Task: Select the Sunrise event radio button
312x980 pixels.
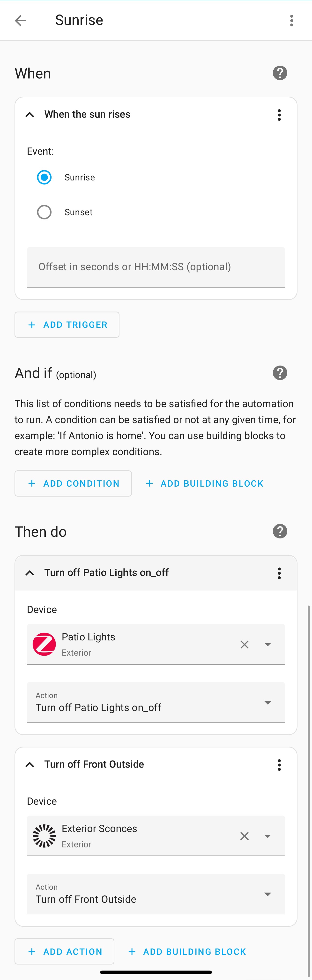Action: (x=45, y=177)
